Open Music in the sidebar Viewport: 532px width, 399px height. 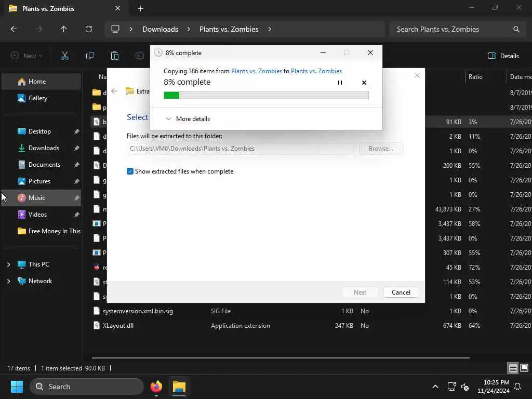[x=41, y=198]
